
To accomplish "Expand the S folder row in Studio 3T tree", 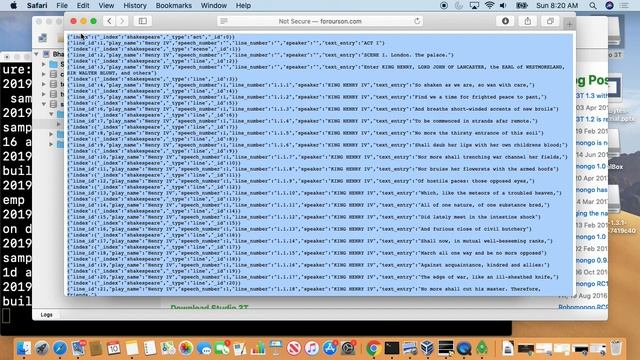I will pyautogui.click(x=44, y=64).
